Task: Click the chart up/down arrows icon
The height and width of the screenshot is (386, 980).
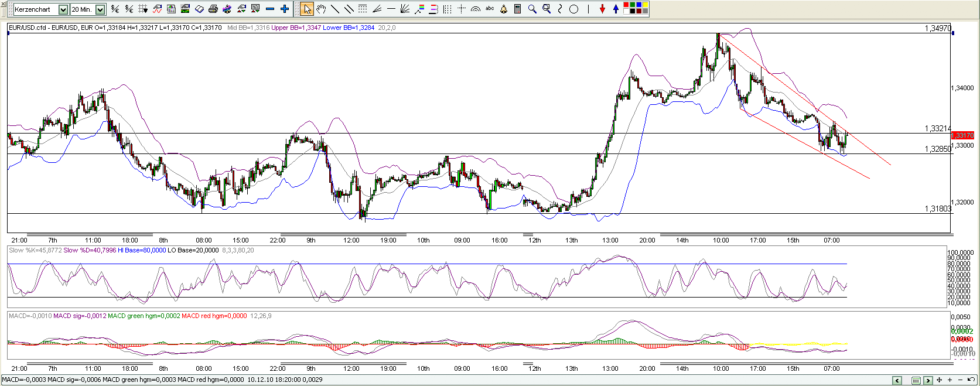Action: tap(241, 9)
